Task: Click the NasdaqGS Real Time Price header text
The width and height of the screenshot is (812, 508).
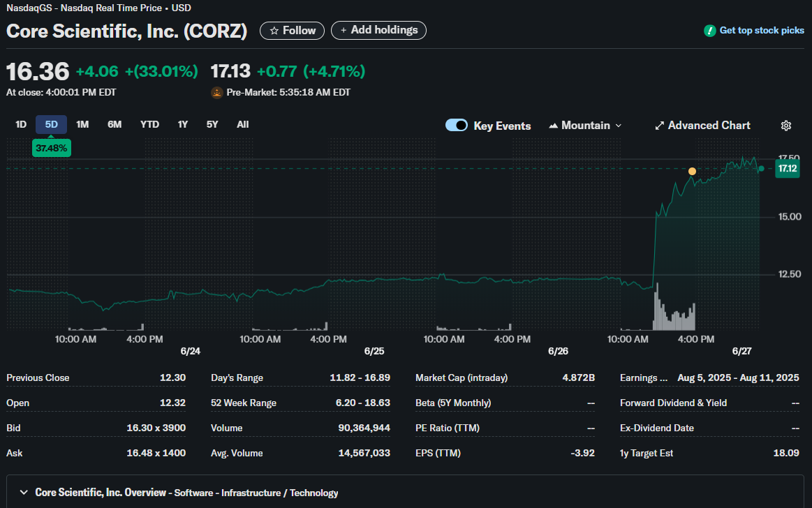Action: pos(98,8)
